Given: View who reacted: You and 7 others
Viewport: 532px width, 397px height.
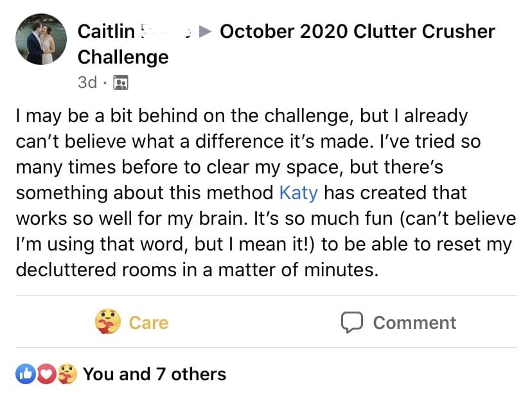Looking at the screenshot, I should click(154, 375).
